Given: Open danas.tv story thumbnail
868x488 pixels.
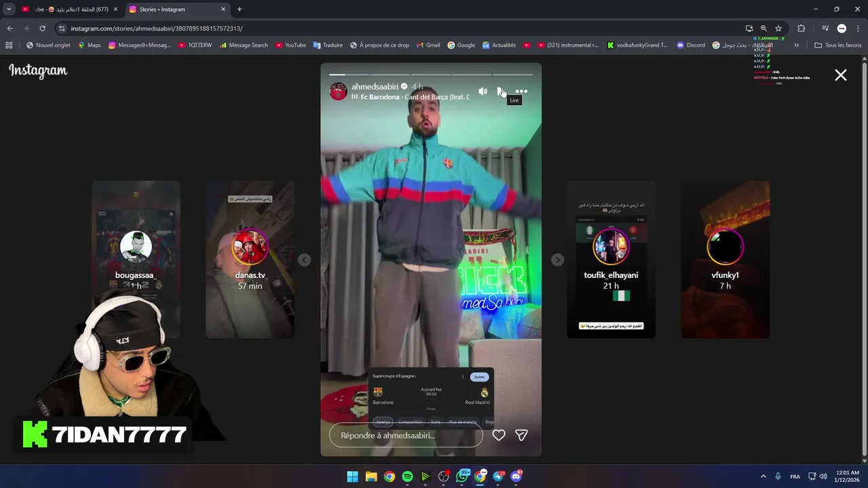Looking at the screenshot, I should (250, 260).
